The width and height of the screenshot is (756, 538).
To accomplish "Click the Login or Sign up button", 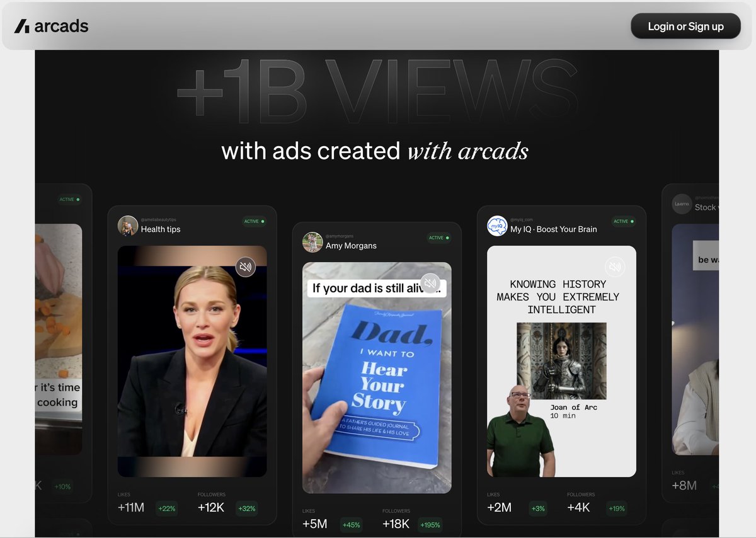I will (685, 26).
